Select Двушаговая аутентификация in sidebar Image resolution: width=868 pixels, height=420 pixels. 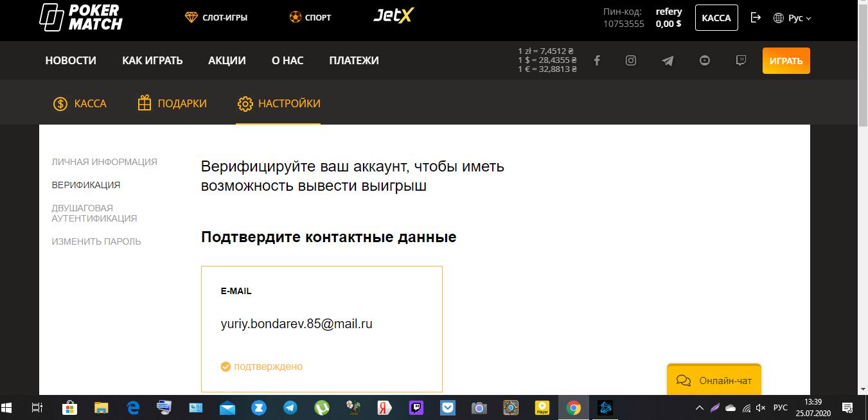click(x=94, y=213)
